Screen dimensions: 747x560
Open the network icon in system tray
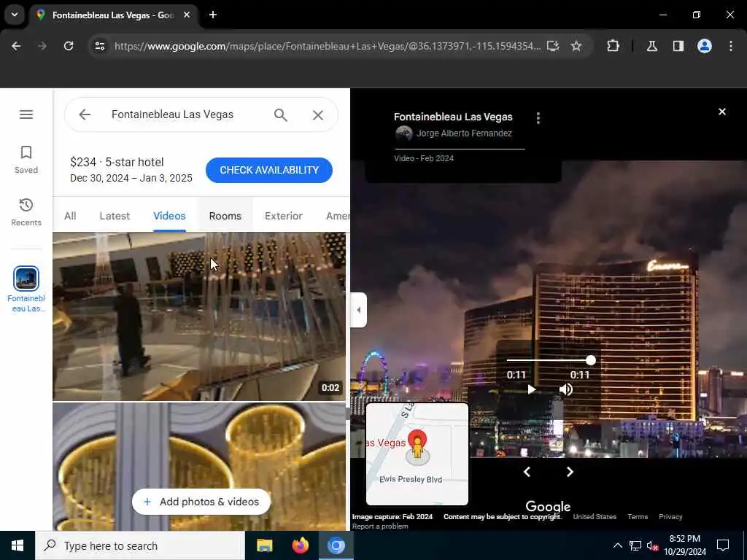(635, 545)
